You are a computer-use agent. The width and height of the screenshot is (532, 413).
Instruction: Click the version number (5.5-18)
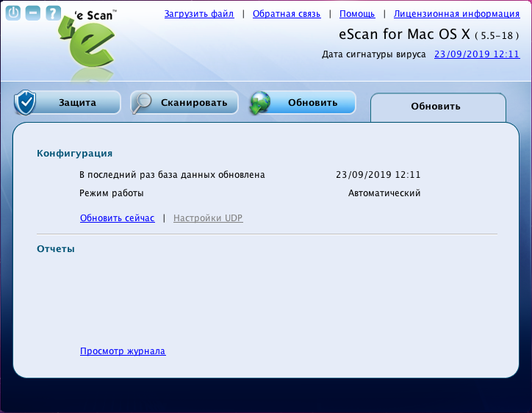(x=497, y=35)
